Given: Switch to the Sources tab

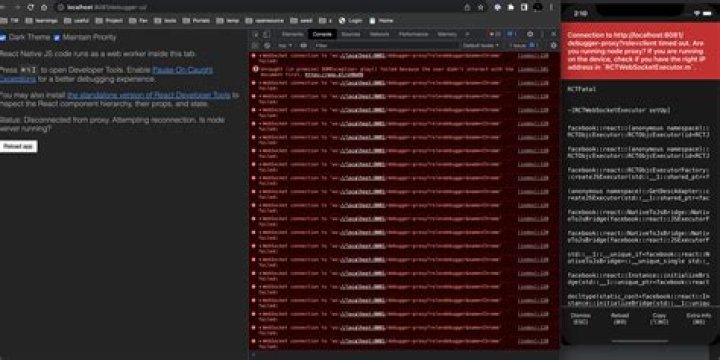Looking at the screenshot, I should (x=351, y=34).
